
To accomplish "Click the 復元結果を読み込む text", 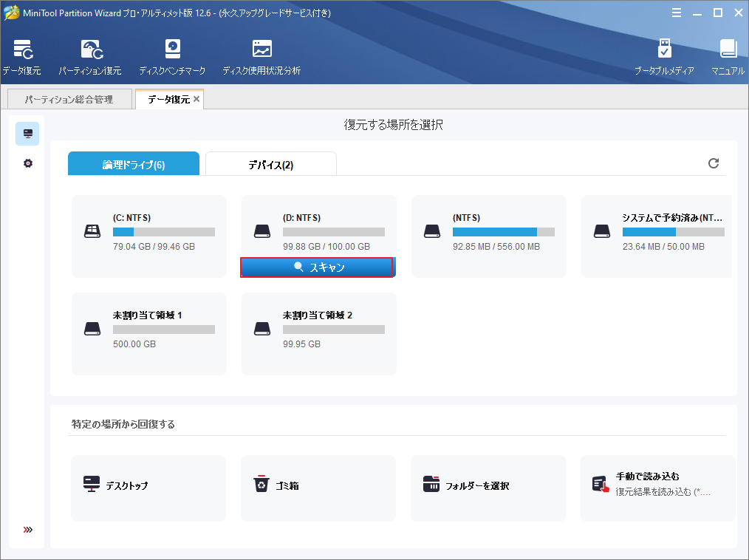I will tap(663, 492).
